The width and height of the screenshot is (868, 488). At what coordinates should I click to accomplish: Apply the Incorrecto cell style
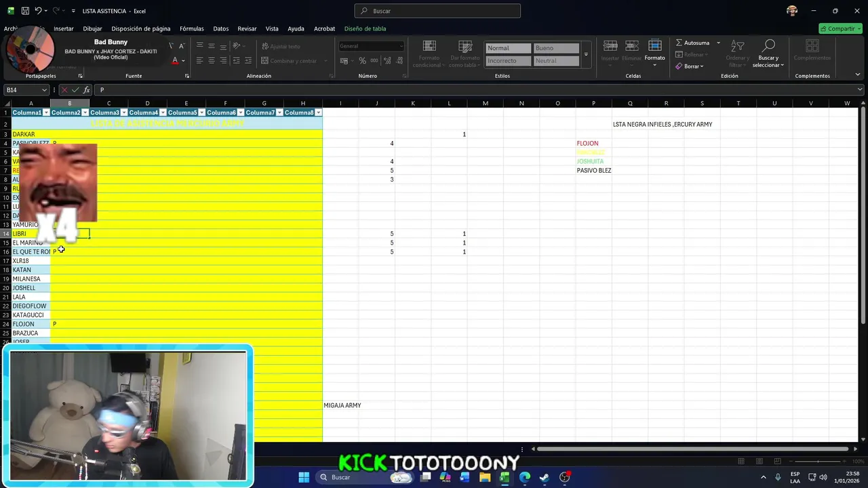[509, 61]
